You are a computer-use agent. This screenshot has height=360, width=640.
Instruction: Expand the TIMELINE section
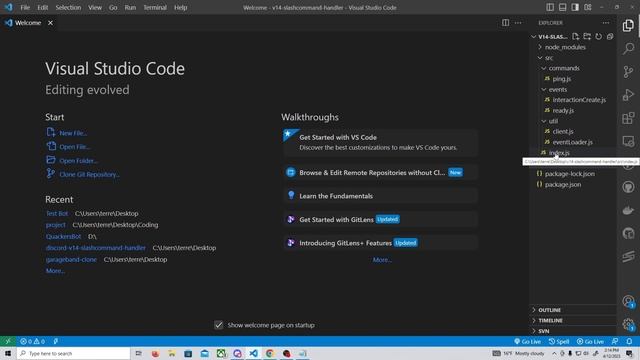click(573, 320)
